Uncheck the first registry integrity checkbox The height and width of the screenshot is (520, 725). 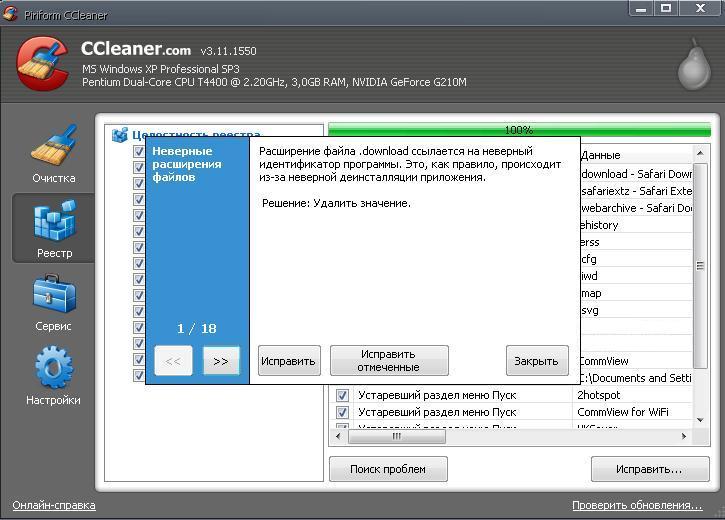(x=139, y=152)
